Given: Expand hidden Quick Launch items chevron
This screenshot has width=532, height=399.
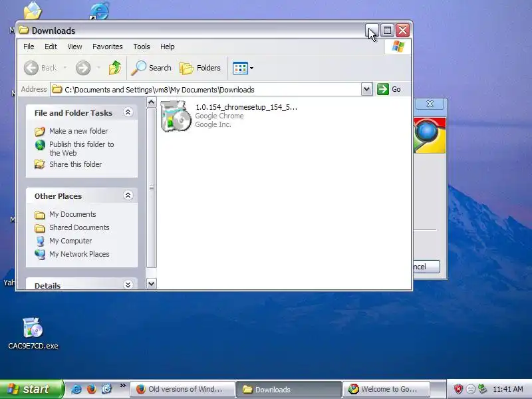Looking at the screenshot, I should tap(123, 386).
